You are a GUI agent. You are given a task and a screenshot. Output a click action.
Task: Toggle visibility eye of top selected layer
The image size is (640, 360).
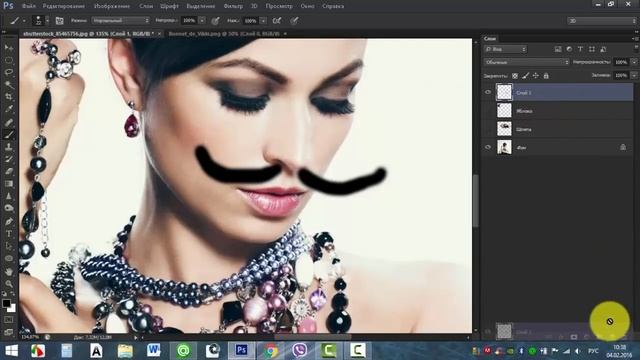pyautogui.click(x=488, y=92)
